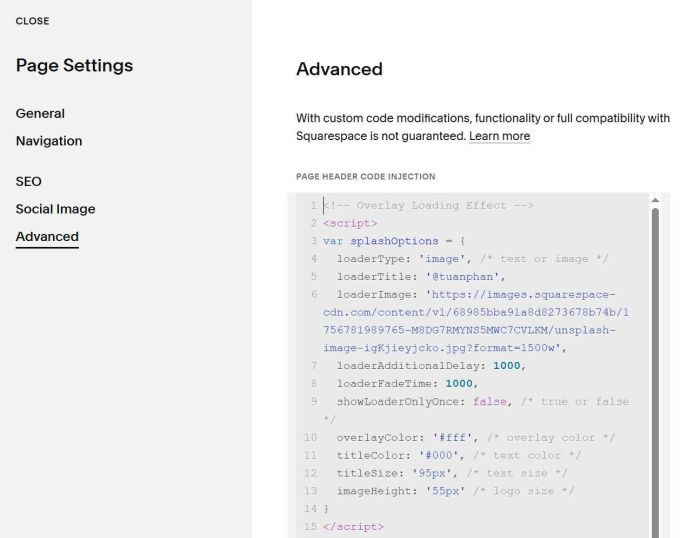This screenshot has width=700, height=538.
Task: Open the Learn more link
Action: (499, 136)
